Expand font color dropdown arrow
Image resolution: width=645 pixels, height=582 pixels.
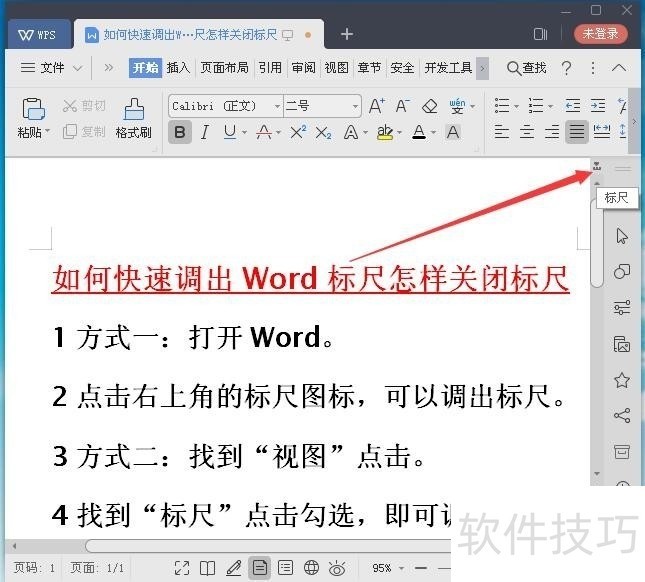433,132
